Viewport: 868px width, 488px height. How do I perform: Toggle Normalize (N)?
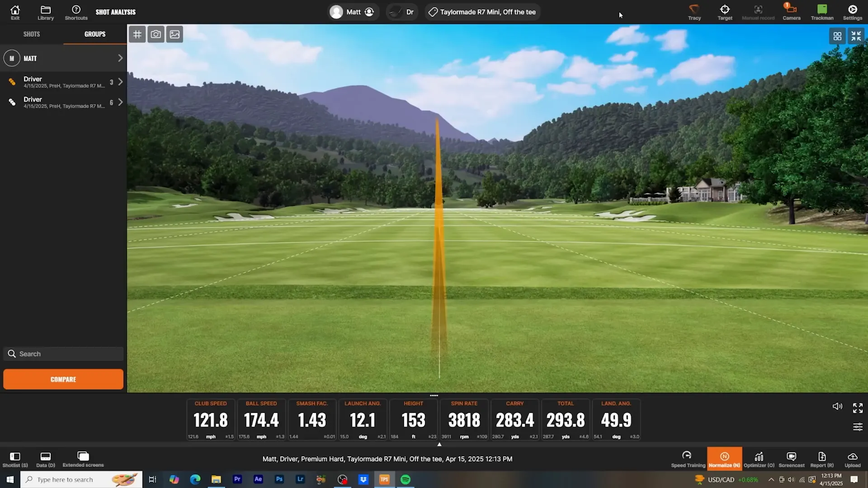click(x=724, y=459)
